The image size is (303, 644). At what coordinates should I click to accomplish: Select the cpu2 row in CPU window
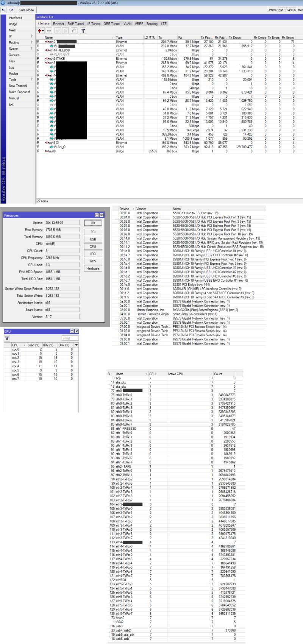[41, 358]
